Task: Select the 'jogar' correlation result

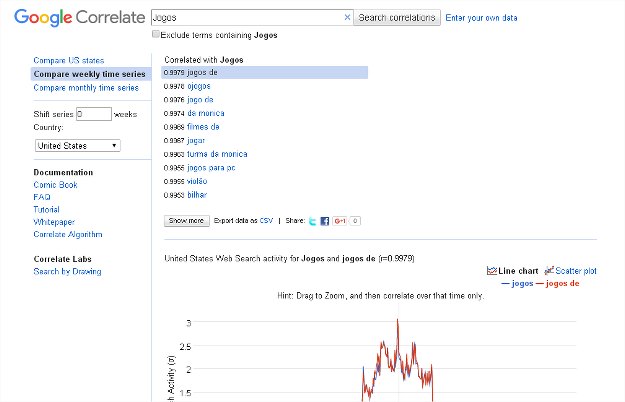Action: (x=196, y=140)
